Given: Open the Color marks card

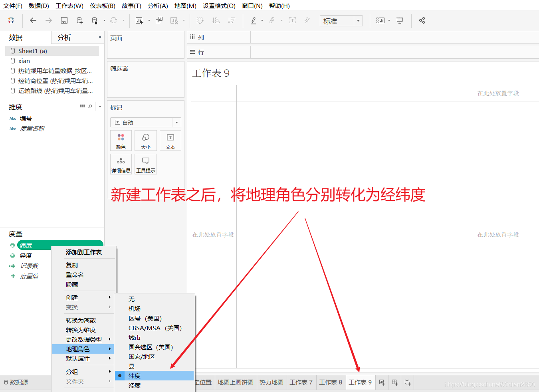Looking at the screenshot, I should (x=121, y=141).
